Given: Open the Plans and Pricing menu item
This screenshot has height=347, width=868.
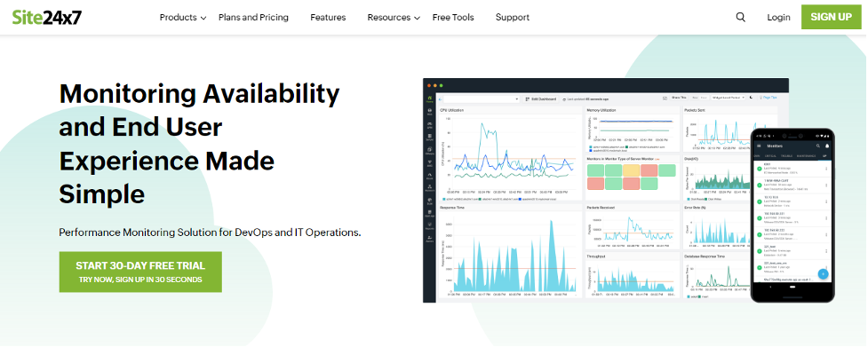Looking at the screenshot, I should tap(253, 17).
